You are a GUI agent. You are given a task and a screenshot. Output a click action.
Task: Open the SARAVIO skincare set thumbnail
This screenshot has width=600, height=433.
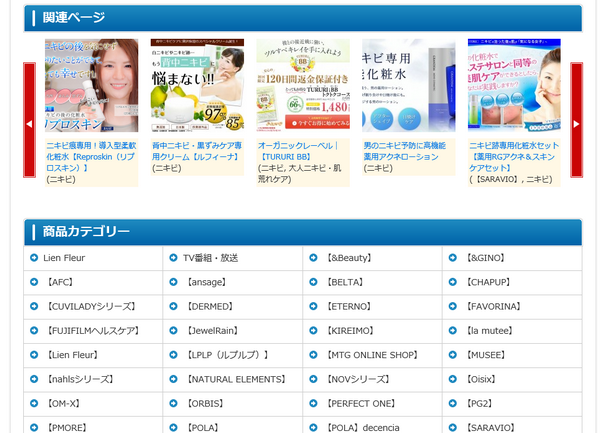tap(514, 86)
